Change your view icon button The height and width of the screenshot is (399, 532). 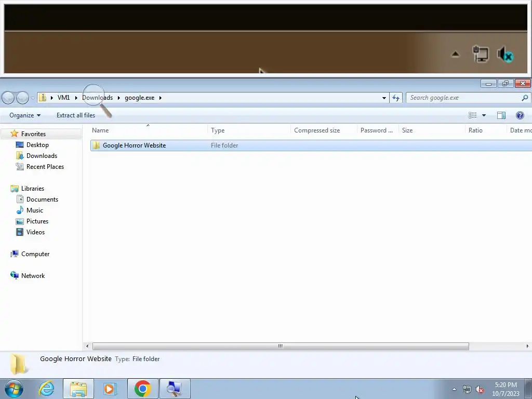point(472,115)
